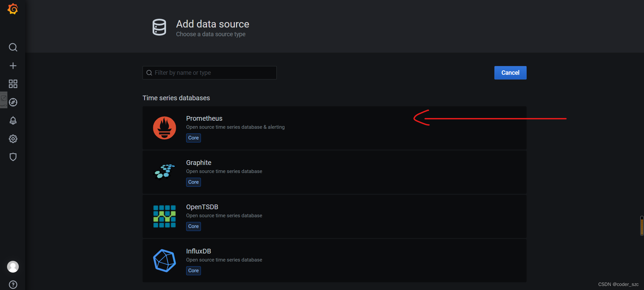Click the data source database header icon

(159, 27)
